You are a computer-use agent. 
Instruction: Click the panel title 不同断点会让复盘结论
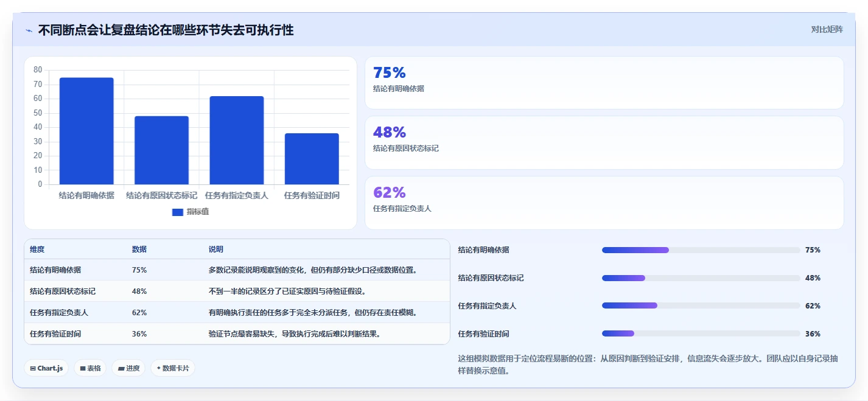coord(166,30)
